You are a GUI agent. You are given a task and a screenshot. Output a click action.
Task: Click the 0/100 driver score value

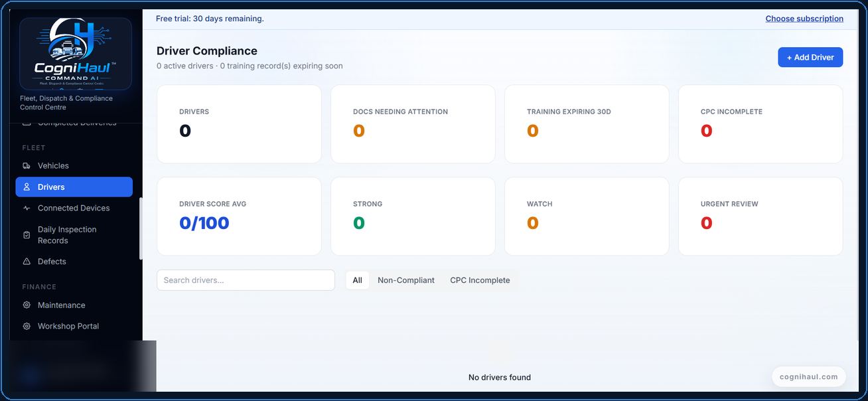pos(204,223)
